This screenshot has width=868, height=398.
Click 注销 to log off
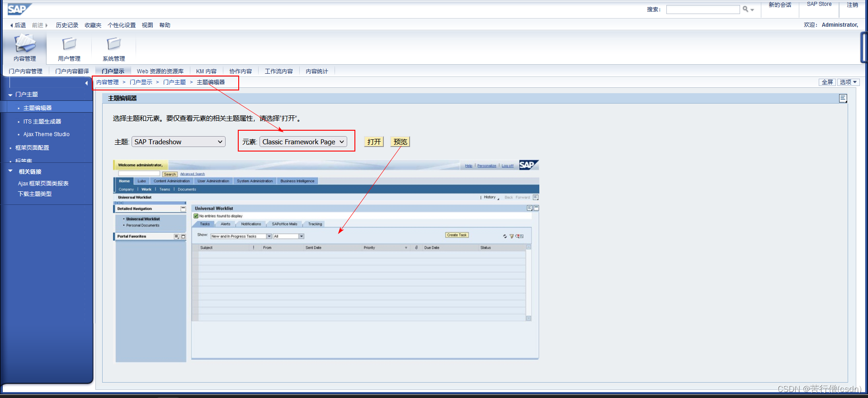pyautogui.click(x=853, y=5)
